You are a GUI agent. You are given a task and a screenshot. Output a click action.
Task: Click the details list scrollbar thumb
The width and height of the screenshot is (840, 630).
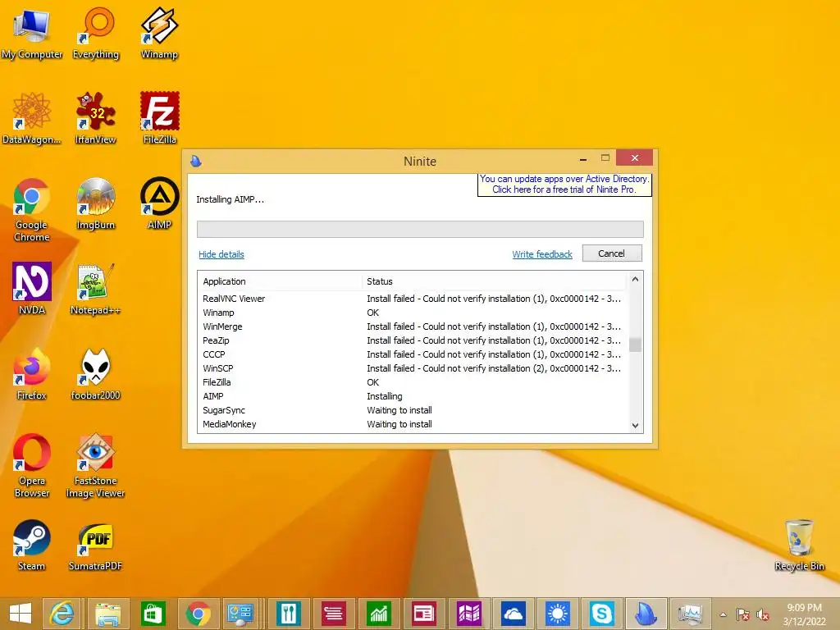(636, 345)
